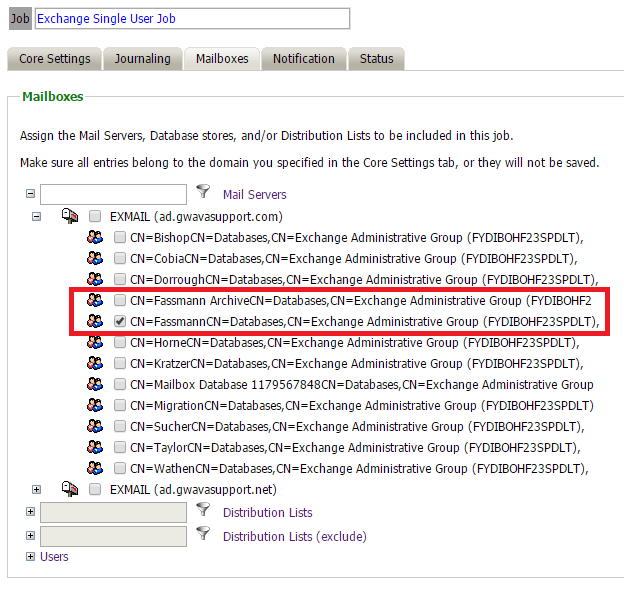The width and height of the screenshot is (624, 602).
Task: Click the group icon for CN=Migration database
Action: pos(95,405)
